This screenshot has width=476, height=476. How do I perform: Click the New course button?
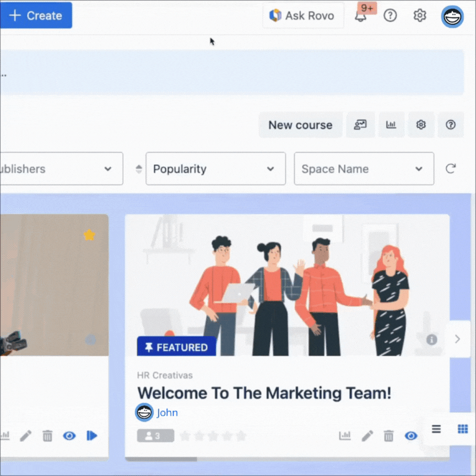pos(300,125)
